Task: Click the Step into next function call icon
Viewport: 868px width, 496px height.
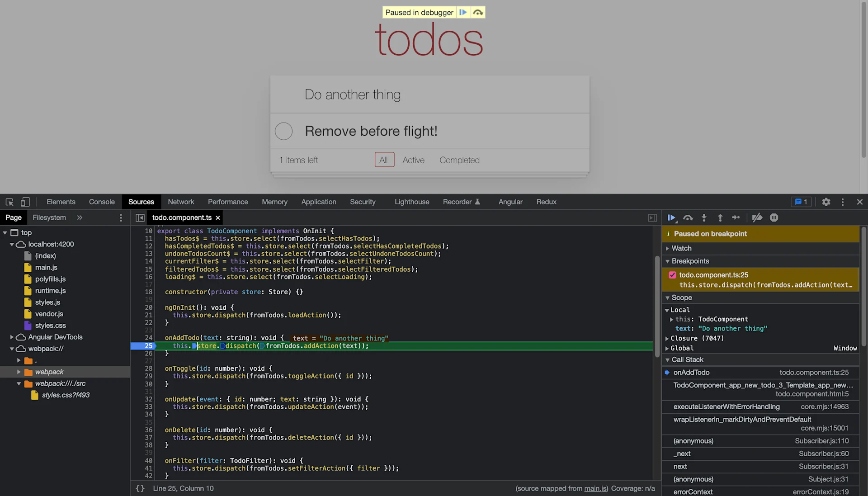Action: [x=704, y=217]
